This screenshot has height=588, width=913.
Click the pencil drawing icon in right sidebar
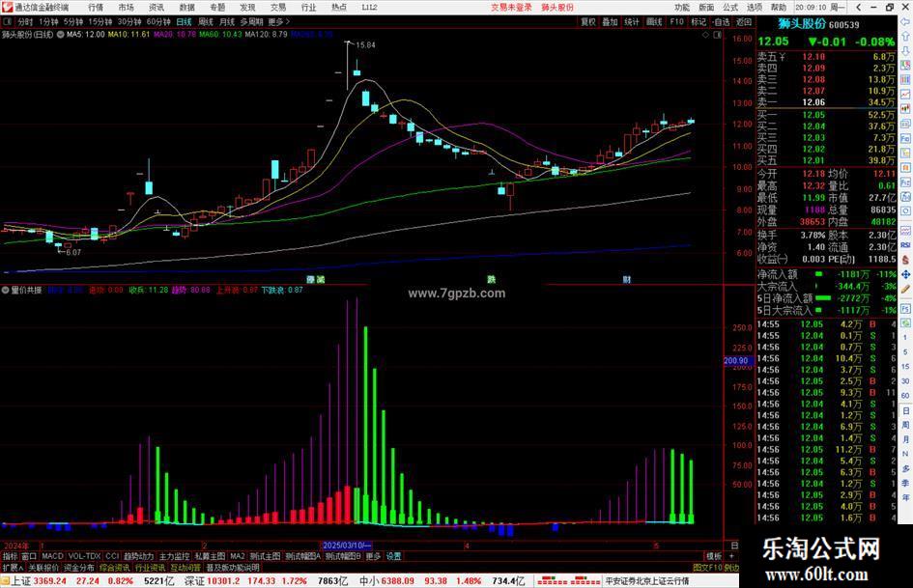[x=905, y=289]
